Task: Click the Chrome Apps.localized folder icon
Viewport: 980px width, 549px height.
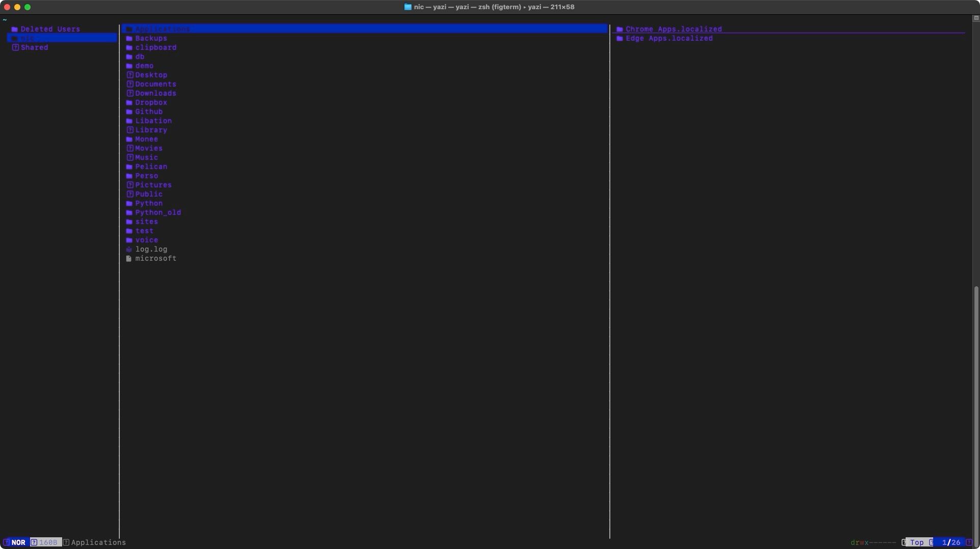Action: (x=620, y=30)
